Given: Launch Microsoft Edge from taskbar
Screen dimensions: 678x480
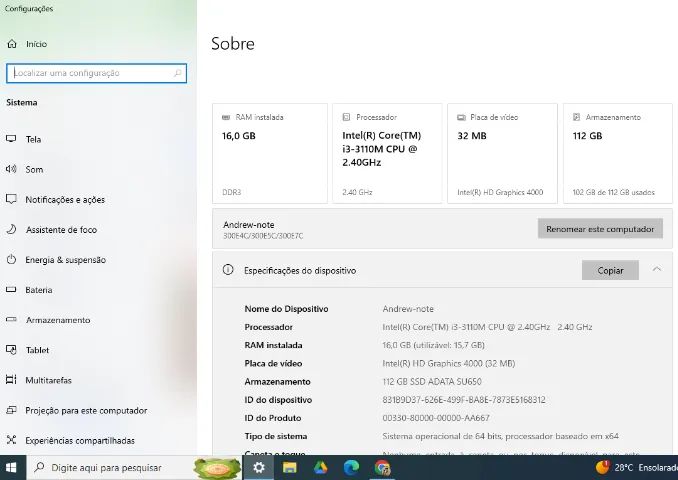Looking at the screenshot, I should tap(351, 467).
